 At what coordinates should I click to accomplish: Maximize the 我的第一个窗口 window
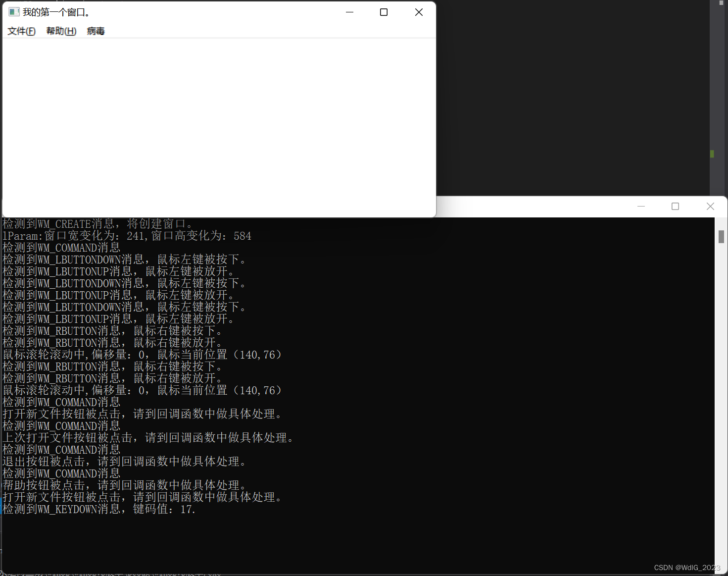pyautogui.click(x=384, y=12)
